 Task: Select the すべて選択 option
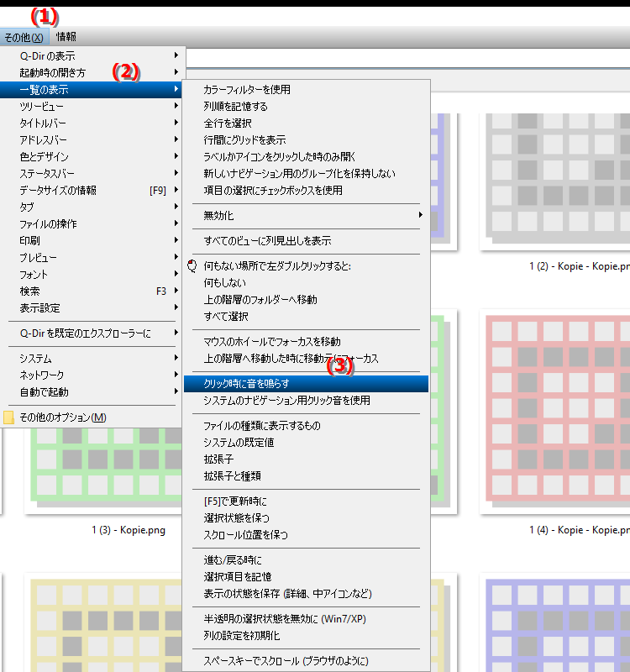[x=306, y=317]
